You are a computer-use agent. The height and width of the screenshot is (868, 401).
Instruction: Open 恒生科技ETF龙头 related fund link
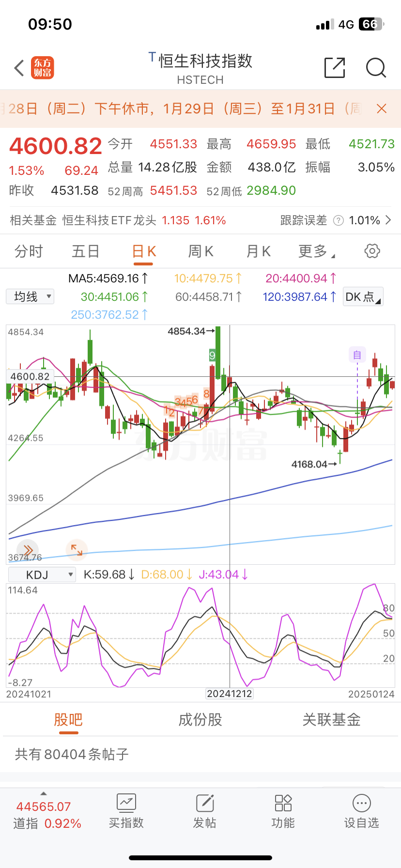[x=109, y=220]
